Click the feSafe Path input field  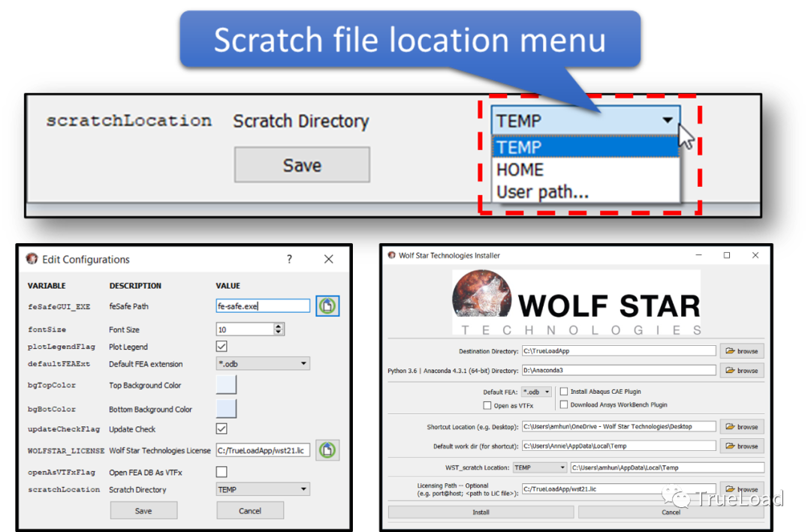pos(263,306)
